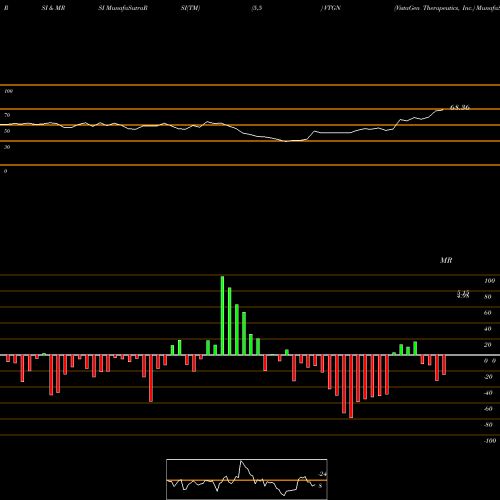Click the 'VistaGen Therapeutics, Inc.' title text
Screen dimensions: 500x500
[434, 8]
